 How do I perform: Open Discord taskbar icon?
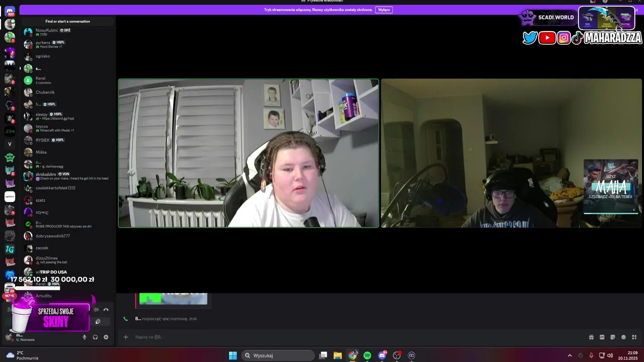pyautogui.click(x=382, y=355)
